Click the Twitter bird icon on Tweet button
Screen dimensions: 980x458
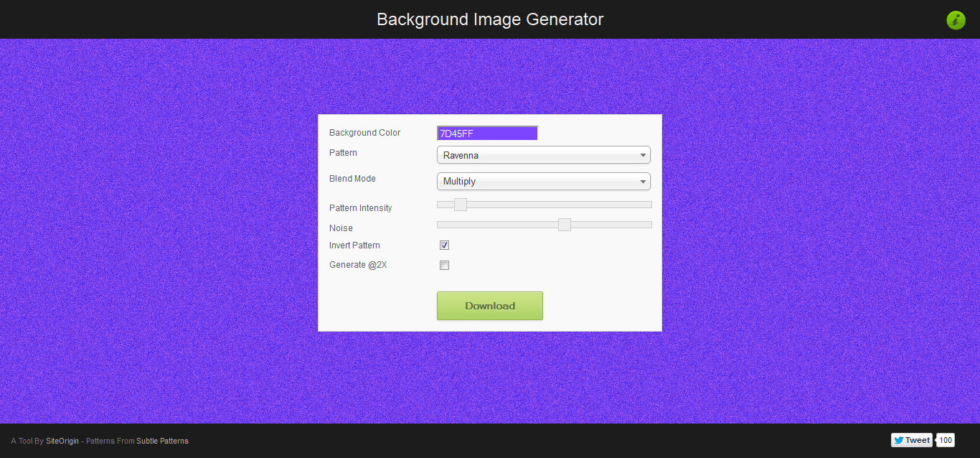tap(900, 439)
